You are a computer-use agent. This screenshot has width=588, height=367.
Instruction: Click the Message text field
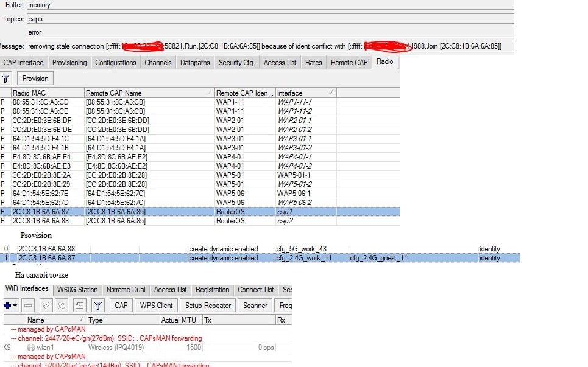point(271,46)
